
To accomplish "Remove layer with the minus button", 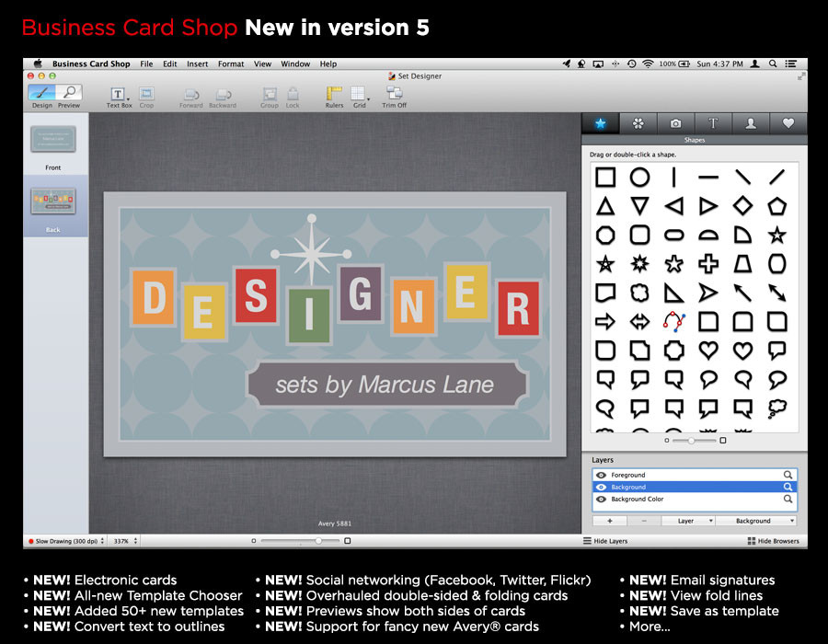I will tap(644, 521).
